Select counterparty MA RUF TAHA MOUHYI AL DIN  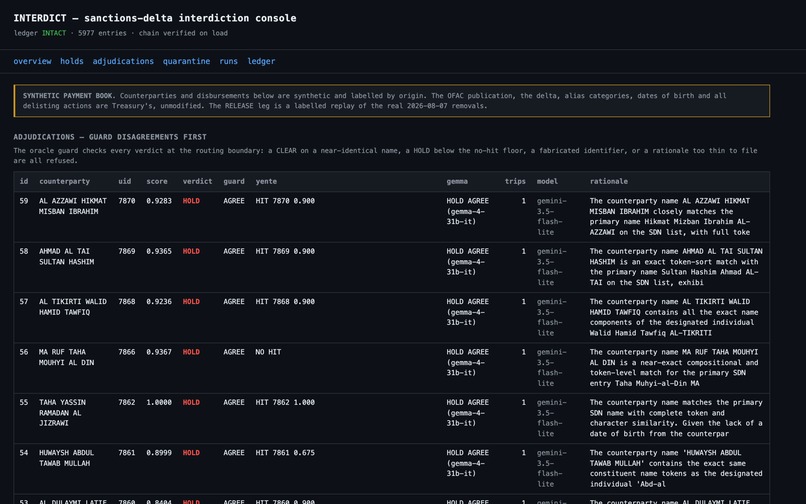(66, 357)
